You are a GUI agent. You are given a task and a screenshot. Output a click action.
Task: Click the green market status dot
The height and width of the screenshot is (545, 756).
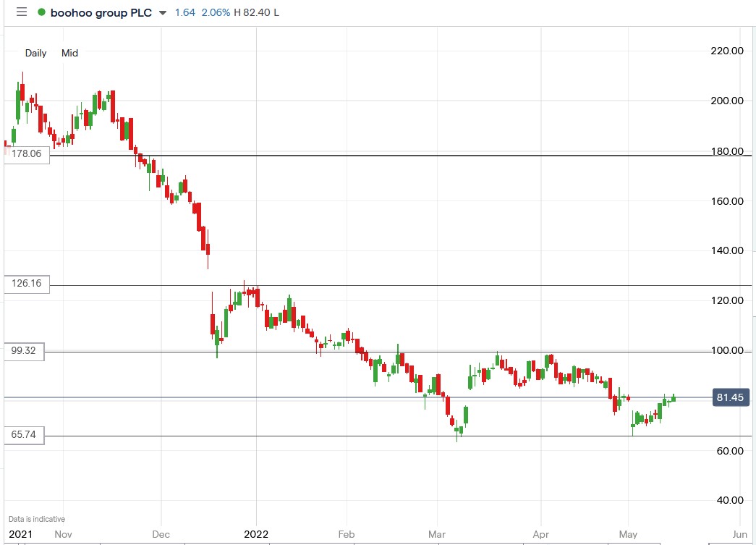pyautogui.click(x=41, y=12)
